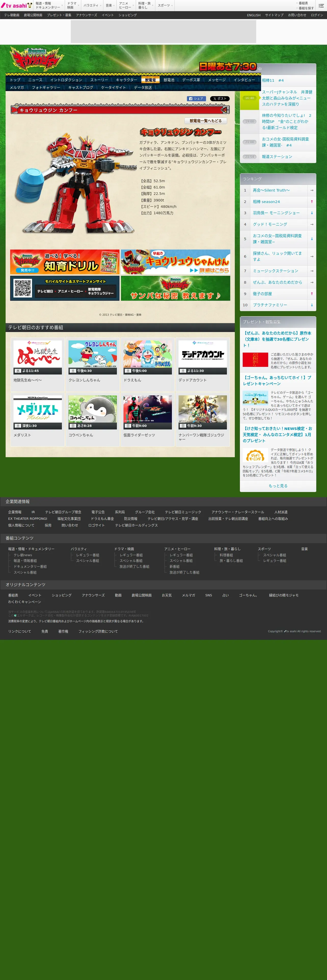The height and width of the screenshot is (980, 327).
Task: Open テレ朝動画 in the sub navigation
Action: click(12, 15)
